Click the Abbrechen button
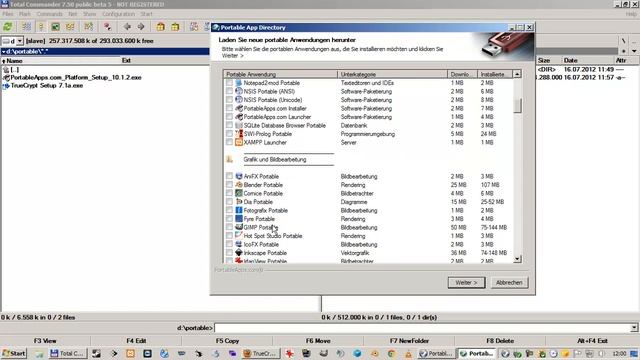The image size is (640, 360). click(509, 282)
